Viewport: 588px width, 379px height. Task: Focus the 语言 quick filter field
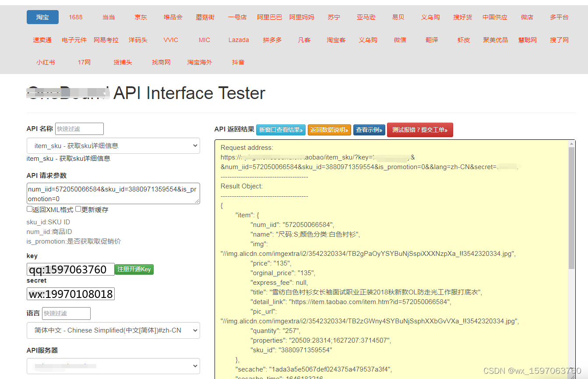66,313
